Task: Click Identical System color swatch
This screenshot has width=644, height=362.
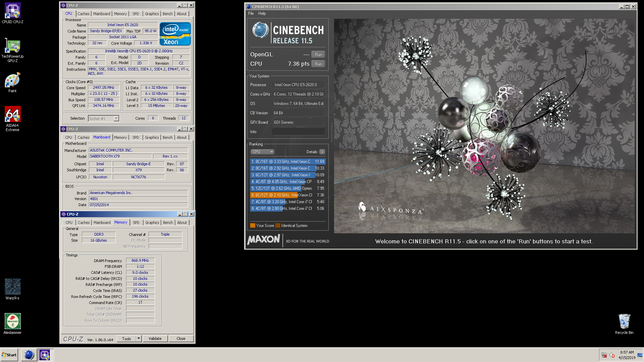Action: (278, 226)
